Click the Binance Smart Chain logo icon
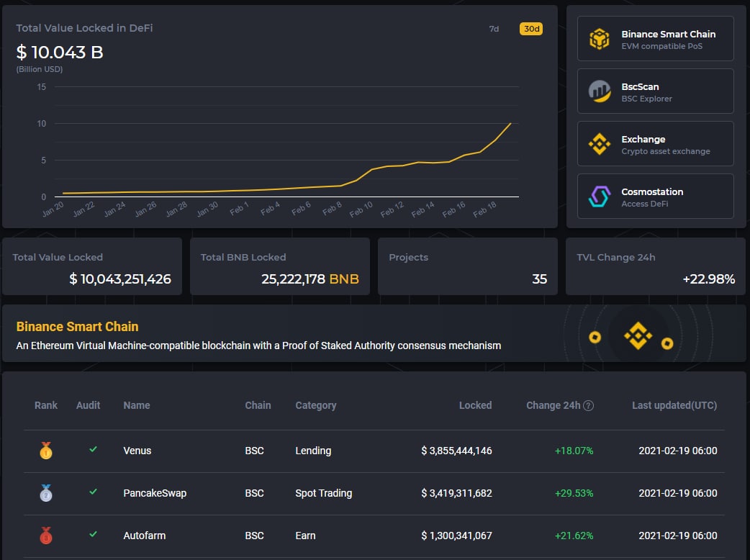The image size is (750, 560). pyautogui.click(x=600, y=39)
